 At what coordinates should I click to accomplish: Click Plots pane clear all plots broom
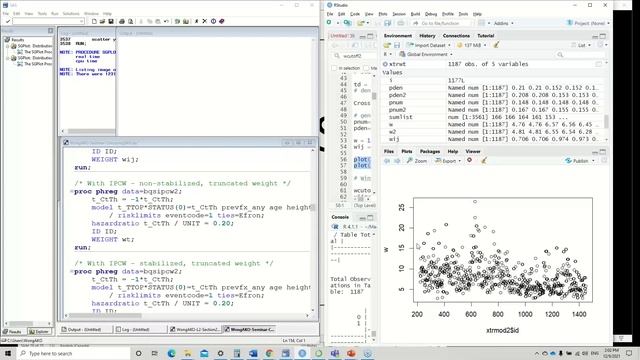[484, 161]
